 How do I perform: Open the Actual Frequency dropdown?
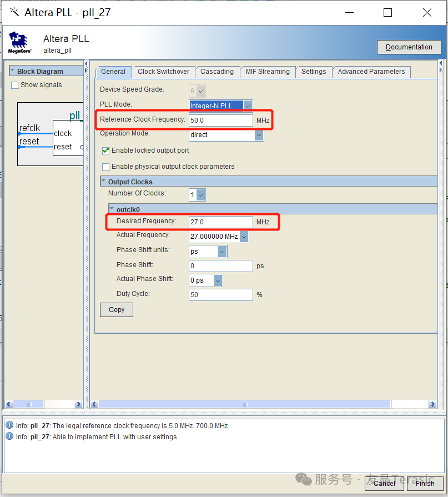(x=244, y=237)
